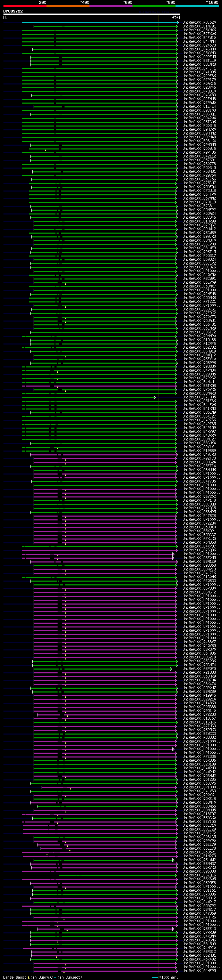
Task: Select the UniRef100_A7TS21 label
Action: pos(199,302)
